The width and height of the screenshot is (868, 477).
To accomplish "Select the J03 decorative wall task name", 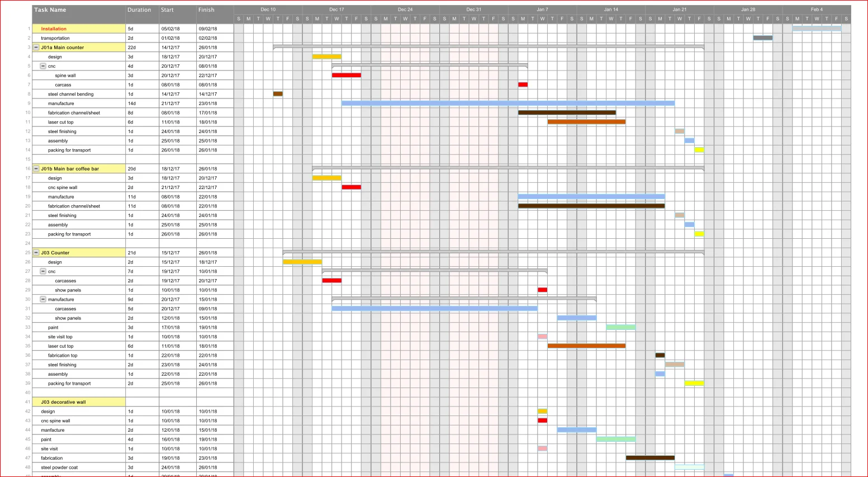I will pyautogui.click(x=63, y=402).
